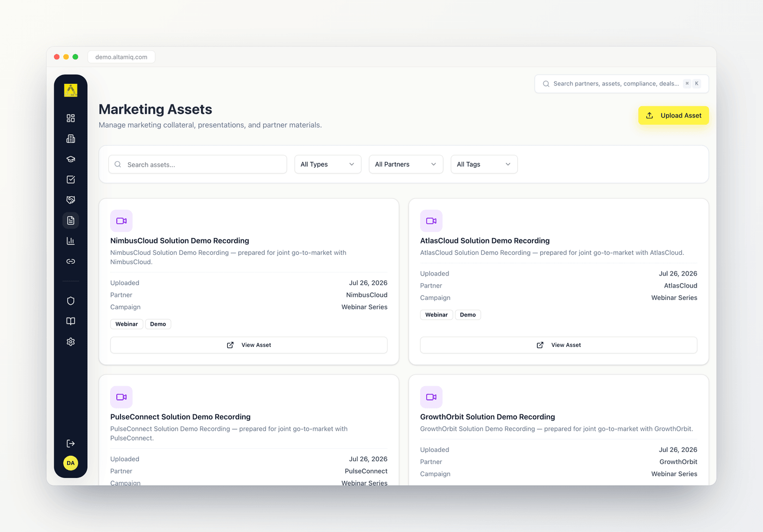Image resolution: width=763 pixels, height=532 pixels.
Task: Open the chain link icon in sidebar
Action: 71,261
